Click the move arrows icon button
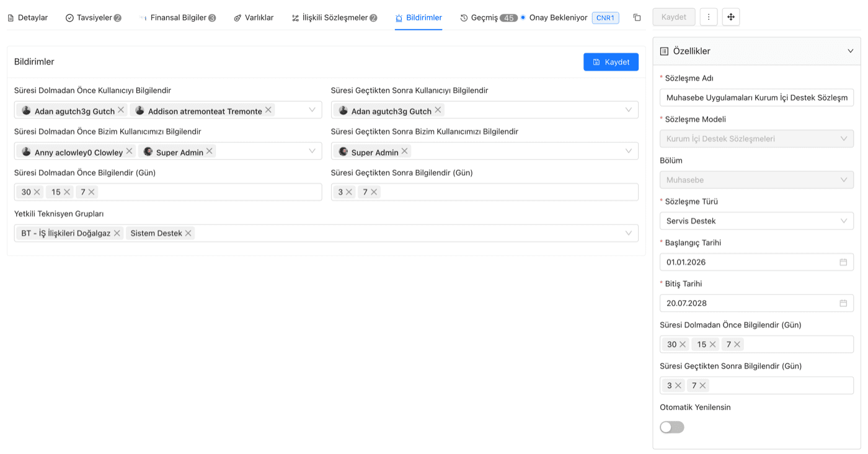The height and width of the screenshot is (454, 868). click(x=731, y=17)
